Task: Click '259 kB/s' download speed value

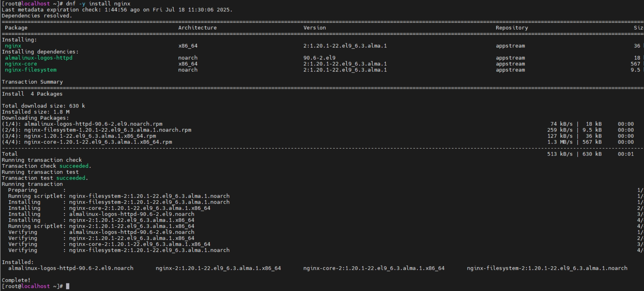Action: point(560,130)
